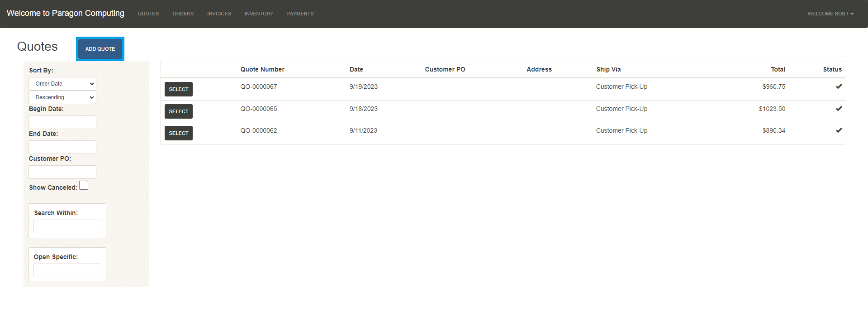Click status checkmark for quote QO-0000065
The image size is (868, 312).
click(839, 109)
